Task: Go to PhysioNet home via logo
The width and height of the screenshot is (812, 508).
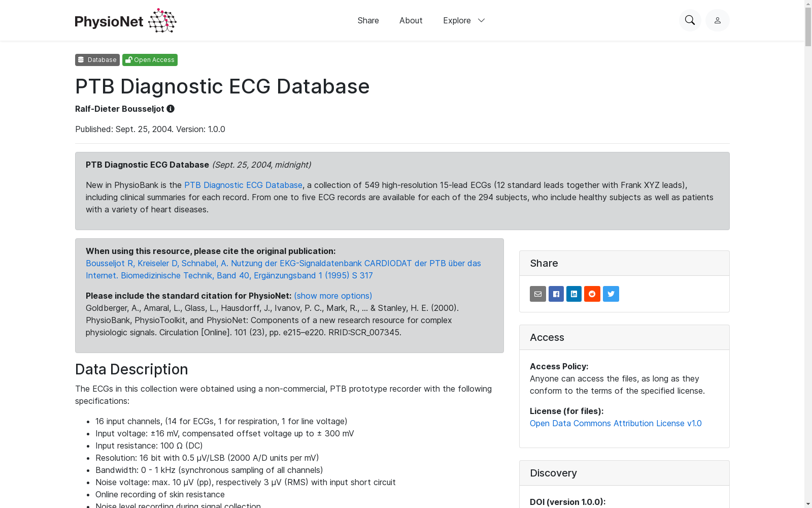Action: (125, 20)
